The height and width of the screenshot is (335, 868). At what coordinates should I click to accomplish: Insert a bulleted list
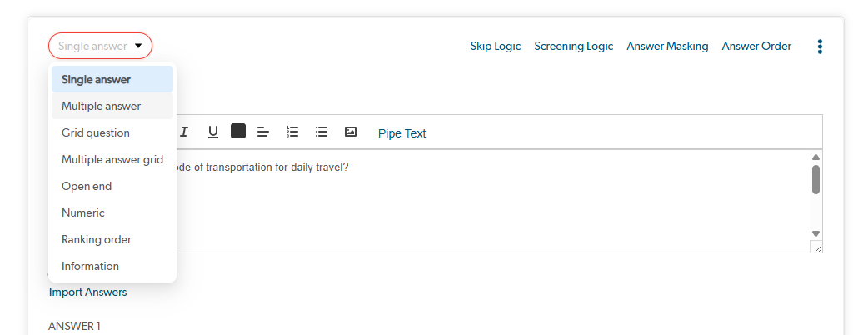click(x=322, y=132)
